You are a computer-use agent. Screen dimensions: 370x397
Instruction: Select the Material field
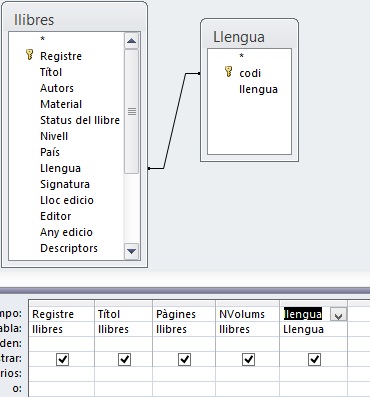[x=61, y=104]
